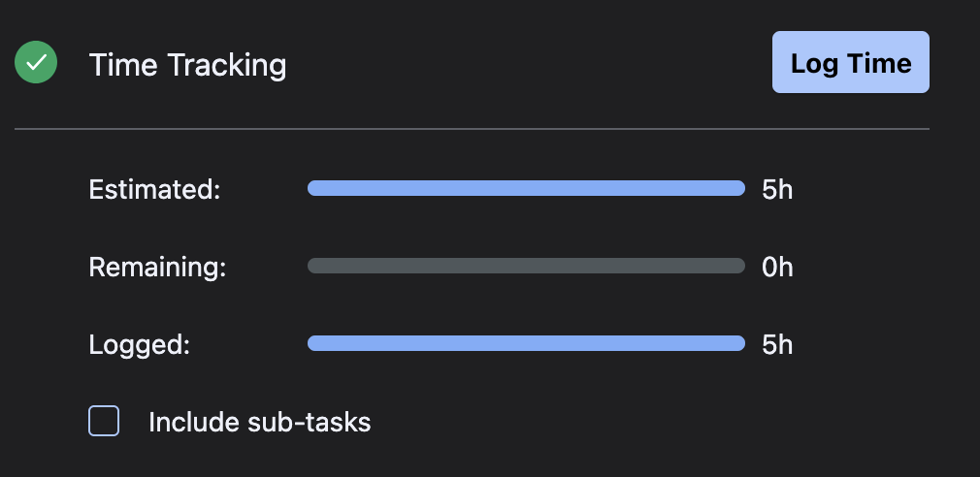This screenshot has width=980, height=477.
Task: Click the Logged progress bar
Action: (526, 343)
